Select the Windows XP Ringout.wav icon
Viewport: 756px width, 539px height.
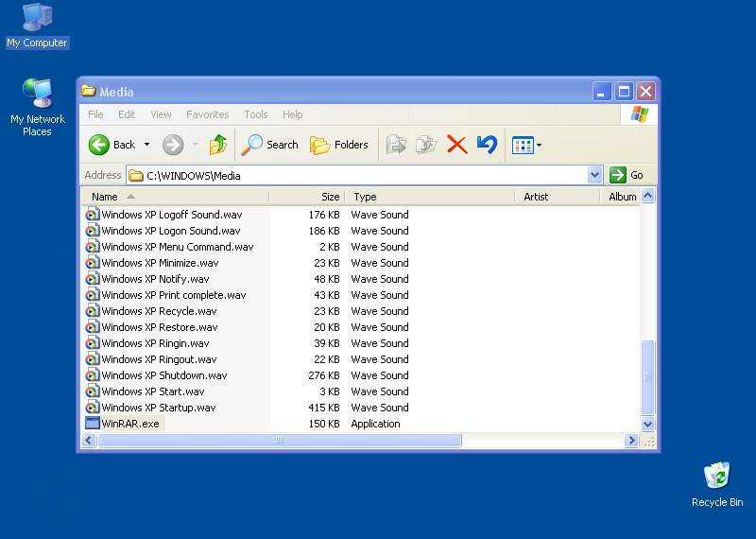92,359
